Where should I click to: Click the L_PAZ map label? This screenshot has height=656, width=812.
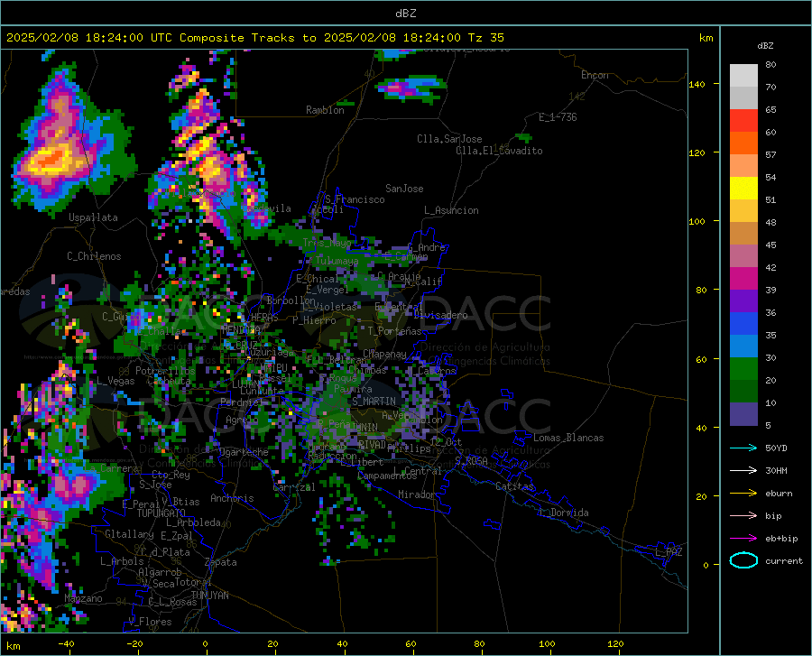pyautogui.click(x=669, y=552)
